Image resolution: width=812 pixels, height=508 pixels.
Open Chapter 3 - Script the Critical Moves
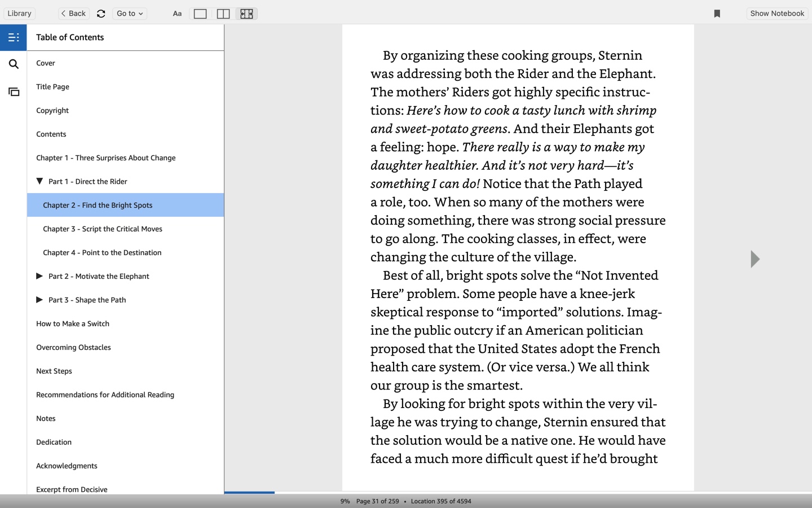pos(125,229)
